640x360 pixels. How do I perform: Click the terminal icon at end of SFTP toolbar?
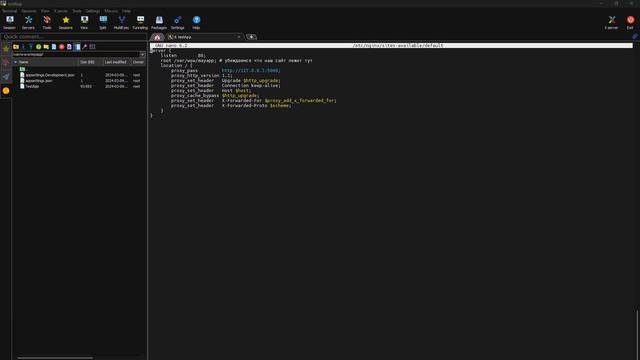(x=92, y=47)
